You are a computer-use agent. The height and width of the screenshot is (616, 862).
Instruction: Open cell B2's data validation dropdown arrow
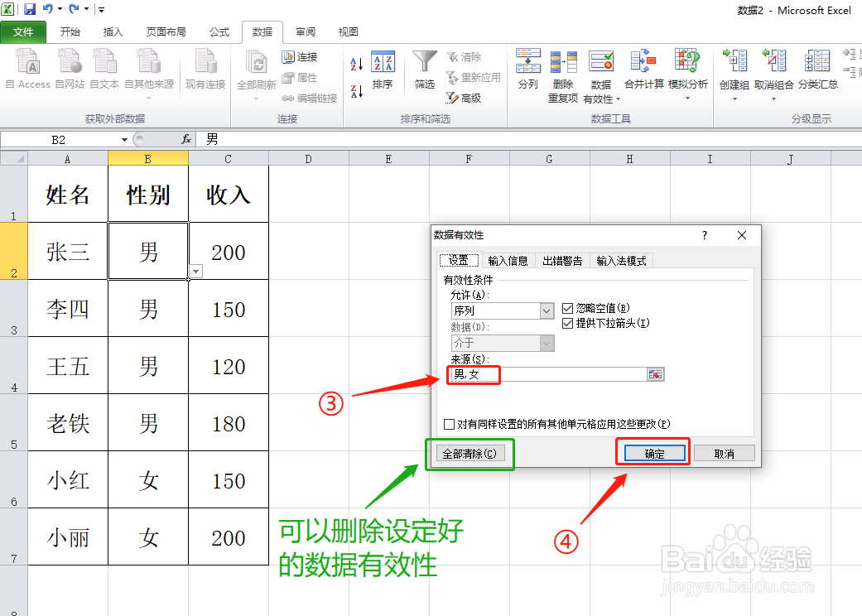[x=196, y=272]
